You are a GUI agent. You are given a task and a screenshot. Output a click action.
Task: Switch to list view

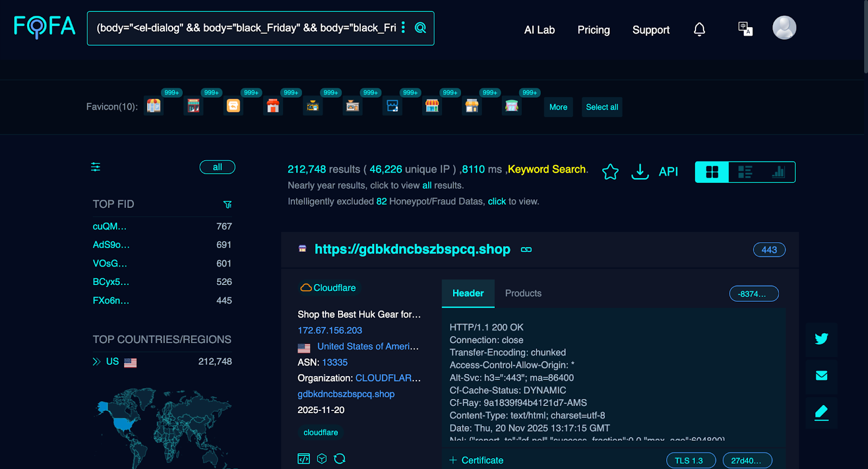pos(745,172)
